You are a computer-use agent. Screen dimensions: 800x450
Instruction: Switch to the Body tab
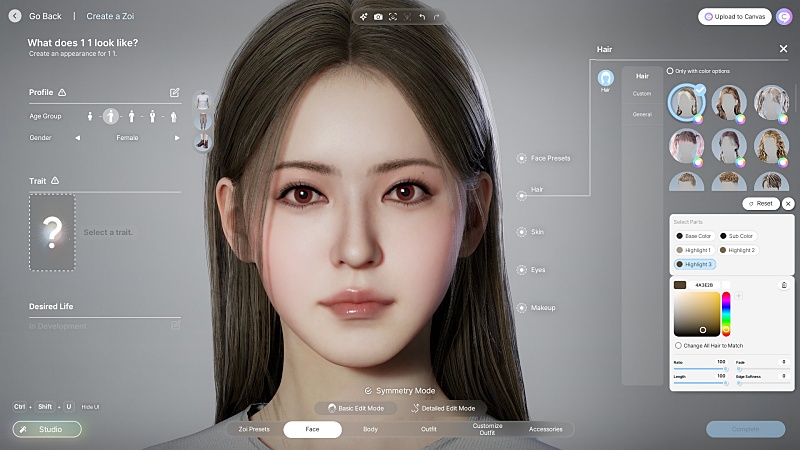(370, 429)
